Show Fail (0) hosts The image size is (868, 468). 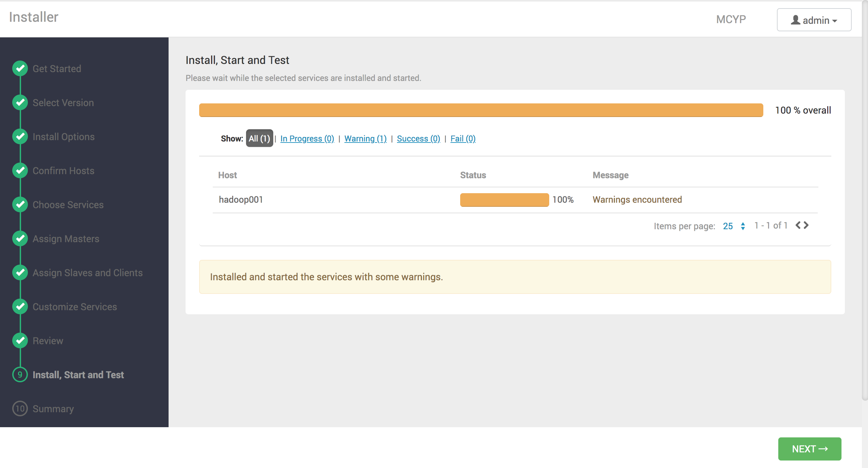463,138
